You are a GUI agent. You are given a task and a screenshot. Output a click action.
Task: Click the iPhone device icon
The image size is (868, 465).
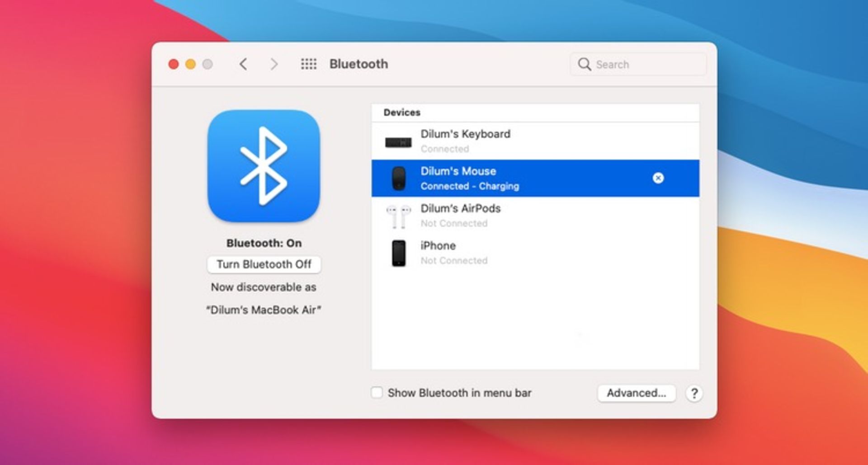pos(398,253)
